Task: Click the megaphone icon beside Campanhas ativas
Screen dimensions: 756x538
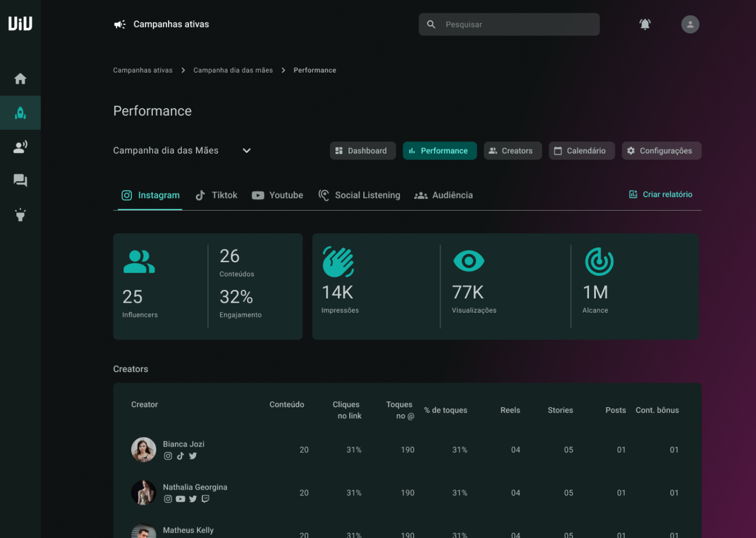Action: pos(120,25)
